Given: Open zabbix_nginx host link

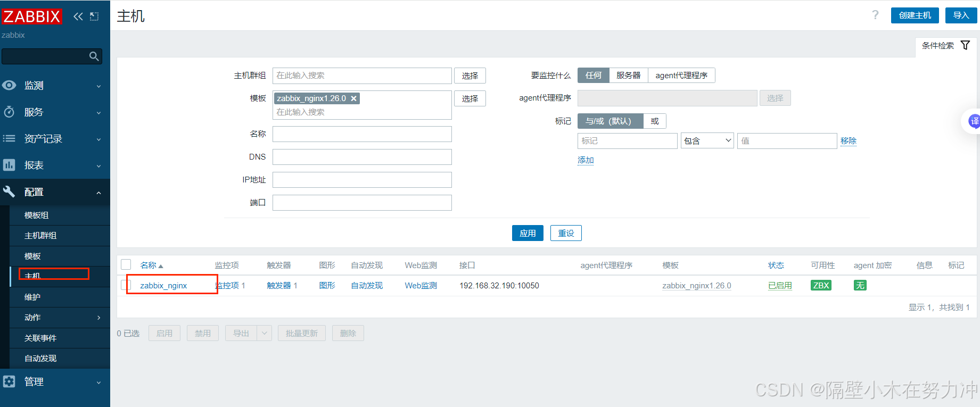Looking at the screenshot, I should 163,286.
